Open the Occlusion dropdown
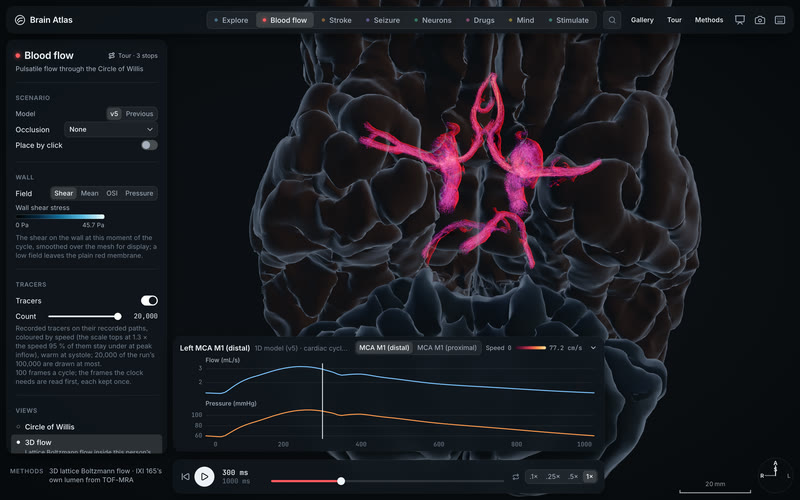 click(111, 130)
